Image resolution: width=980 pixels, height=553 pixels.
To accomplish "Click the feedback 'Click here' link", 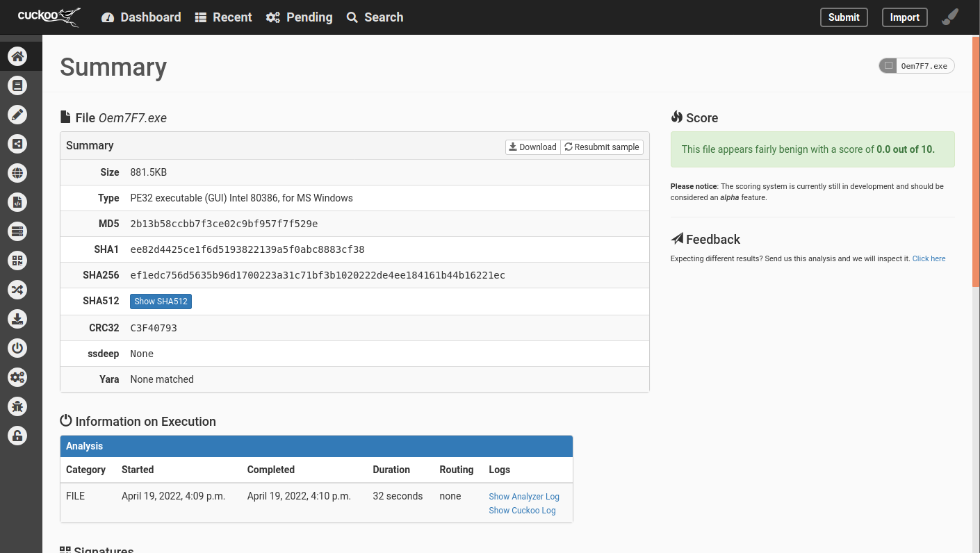I will click(929, 258).
